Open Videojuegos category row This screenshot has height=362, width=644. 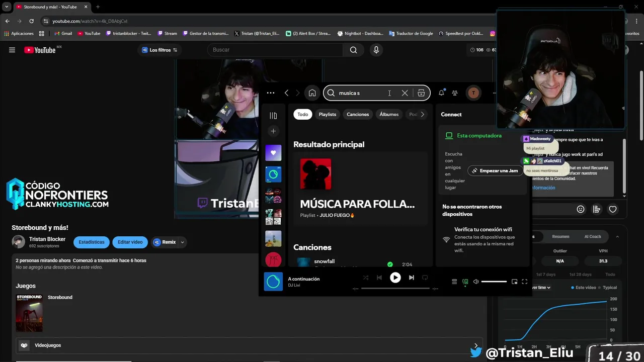tap(249, 345)
